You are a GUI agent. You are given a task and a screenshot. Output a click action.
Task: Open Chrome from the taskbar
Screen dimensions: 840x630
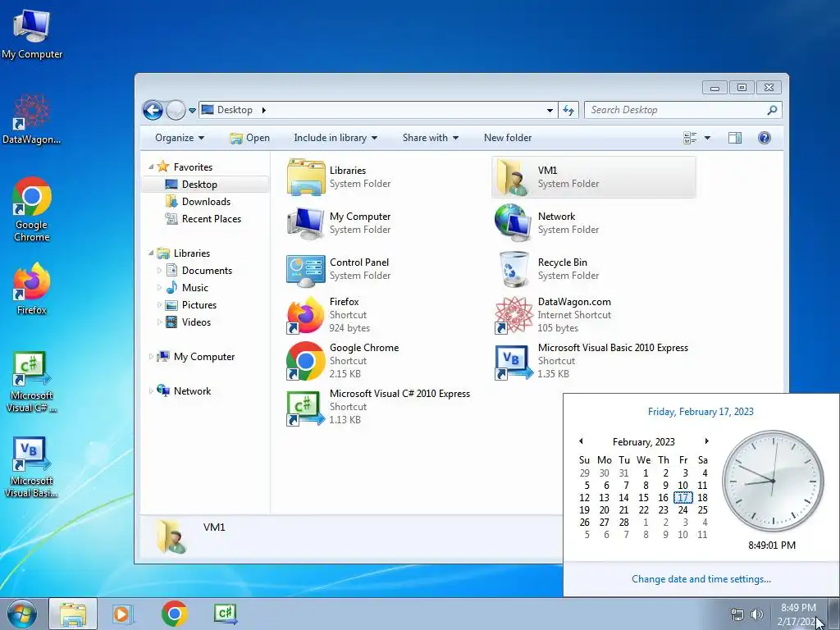(174, 614)
